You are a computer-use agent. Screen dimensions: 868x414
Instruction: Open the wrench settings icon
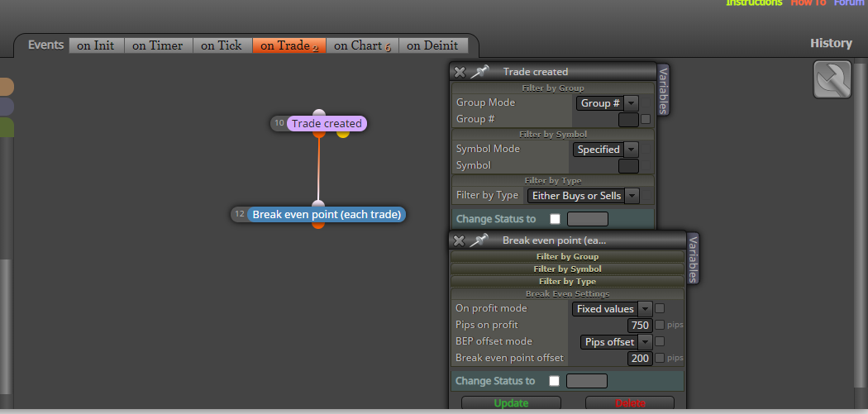832,79
